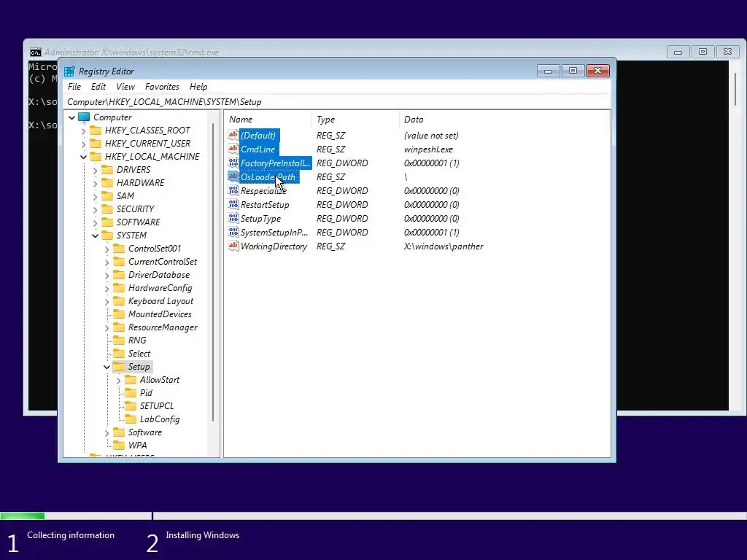Image resolution: width=747 pixels, height=560 pixels.
Task: Expand the DriverDatabase key
Action: 107,275
